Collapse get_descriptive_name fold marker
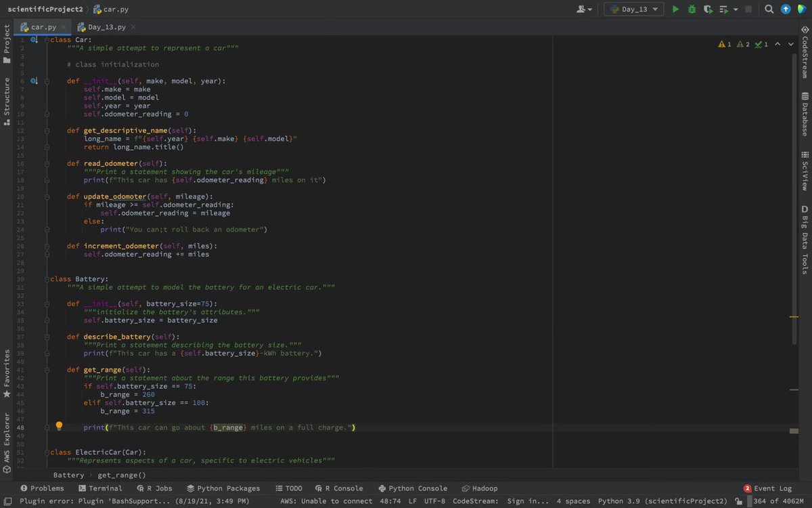 pos(47,130)
